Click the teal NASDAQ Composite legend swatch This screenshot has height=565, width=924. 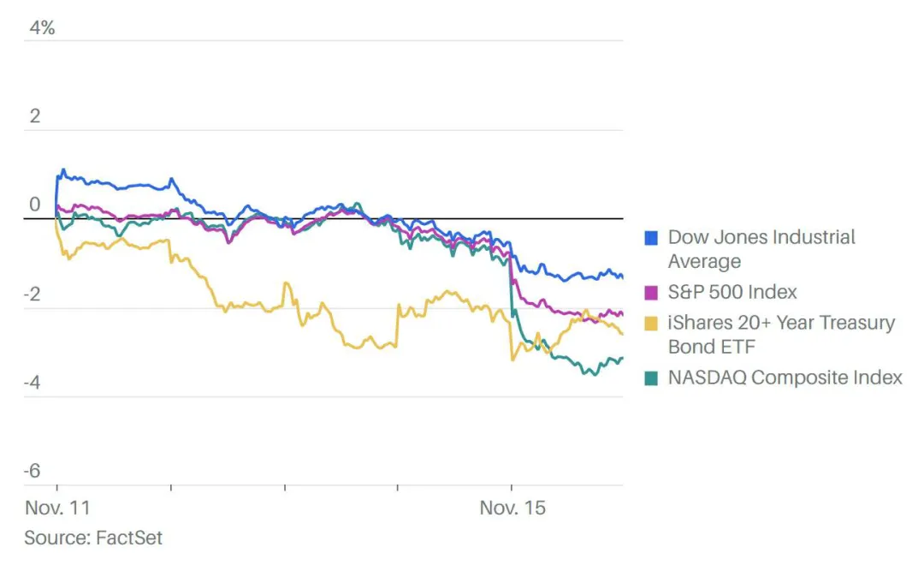651,378
